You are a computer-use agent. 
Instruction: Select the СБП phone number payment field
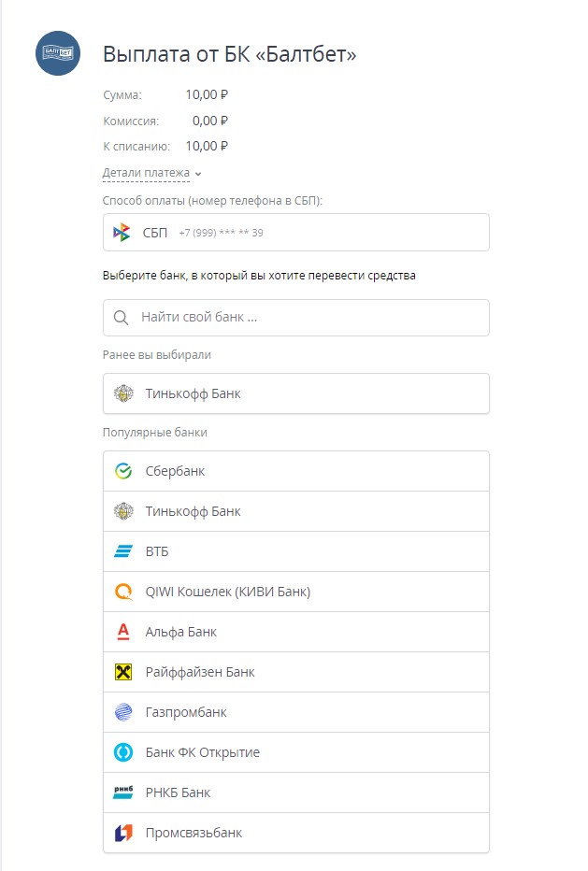[295, 233]
